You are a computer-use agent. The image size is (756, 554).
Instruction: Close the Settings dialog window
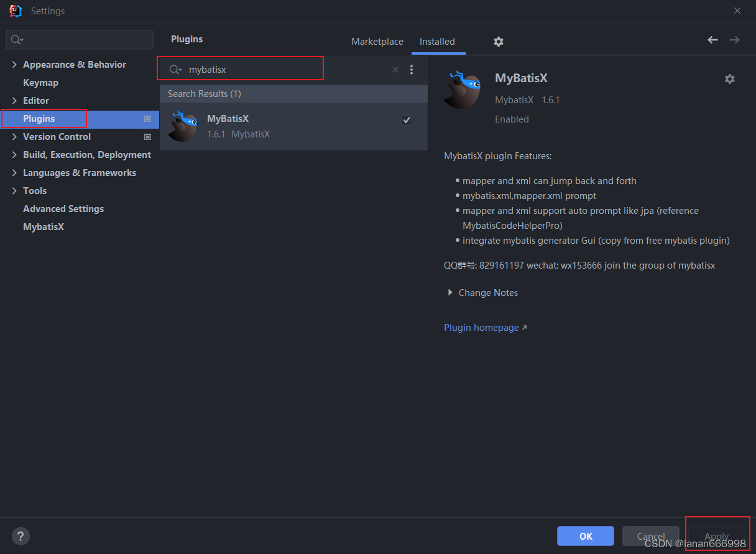click(737, 11)
